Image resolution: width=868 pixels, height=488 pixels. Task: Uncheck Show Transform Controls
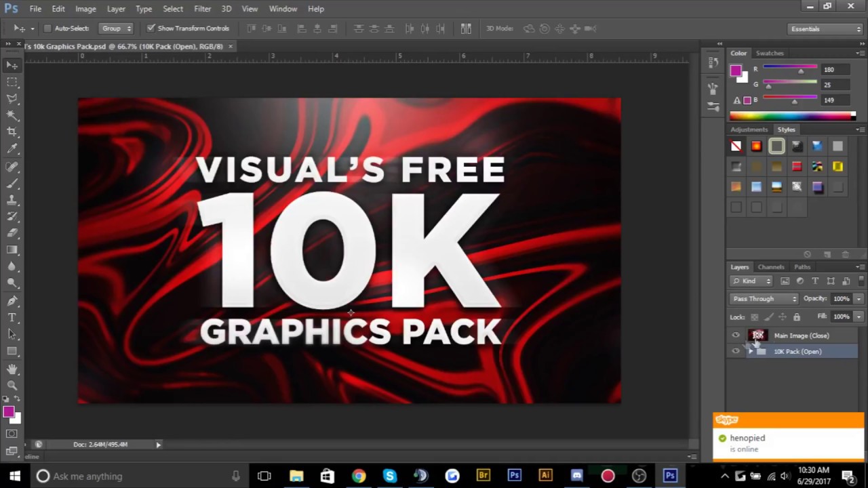150,28
